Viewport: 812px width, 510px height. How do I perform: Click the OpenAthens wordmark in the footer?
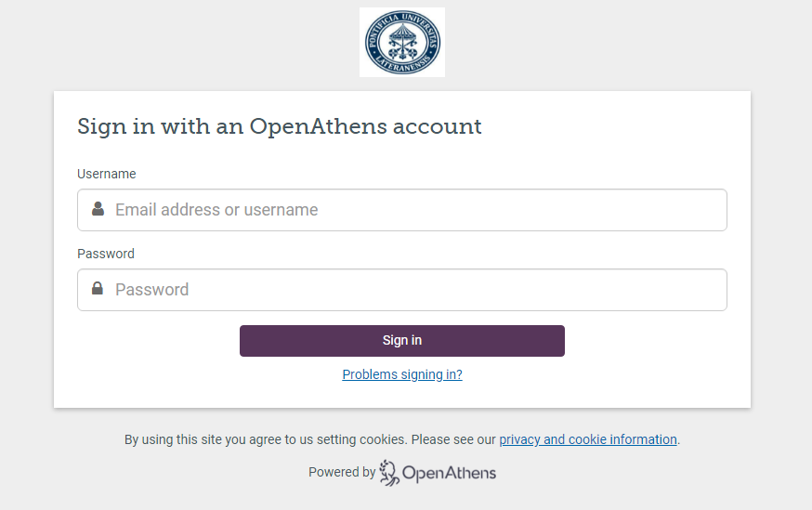click(449, 473)
